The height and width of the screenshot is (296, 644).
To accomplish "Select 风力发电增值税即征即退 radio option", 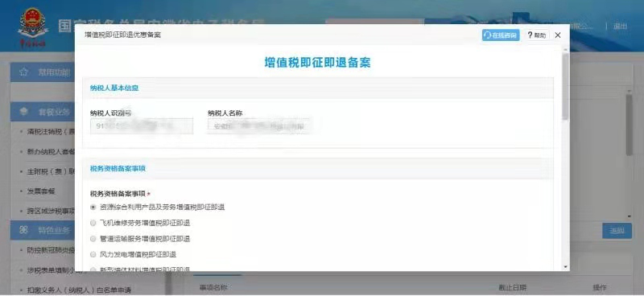I will click(93, 254).
